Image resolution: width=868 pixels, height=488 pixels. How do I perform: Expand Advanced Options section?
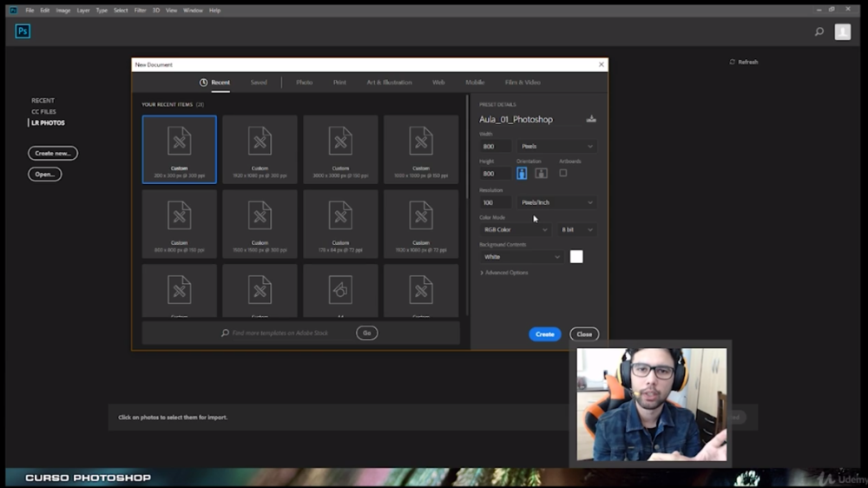pyautogui.click(x=503, y=273)
